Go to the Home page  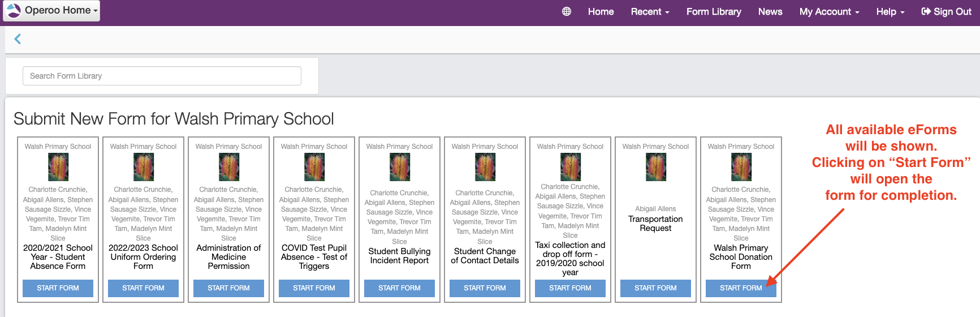coord(601,11)
